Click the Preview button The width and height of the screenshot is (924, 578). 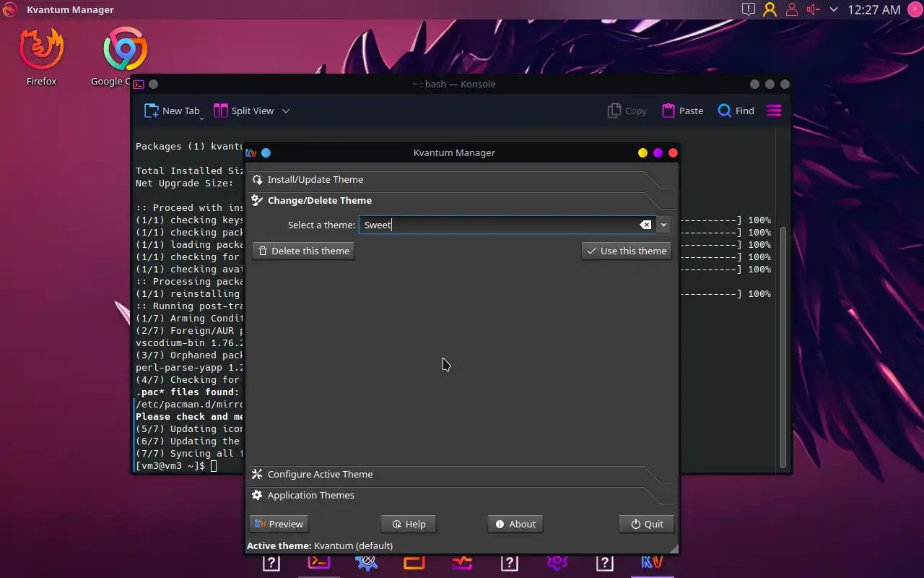(x=279, y=524)
